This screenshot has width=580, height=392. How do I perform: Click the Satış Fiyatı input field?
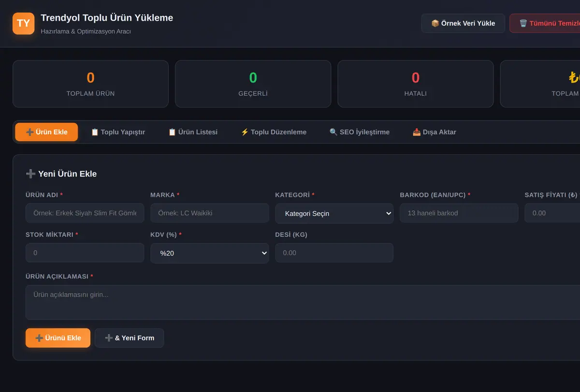pyautogui.click(x=552, y=213)
